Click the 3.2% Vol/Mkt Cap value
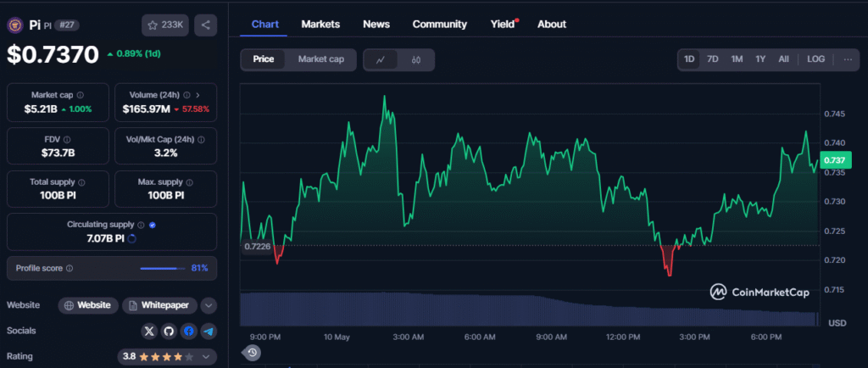Image resolution: width=868 pixels, height=368 pixels. tap(166, 153)
